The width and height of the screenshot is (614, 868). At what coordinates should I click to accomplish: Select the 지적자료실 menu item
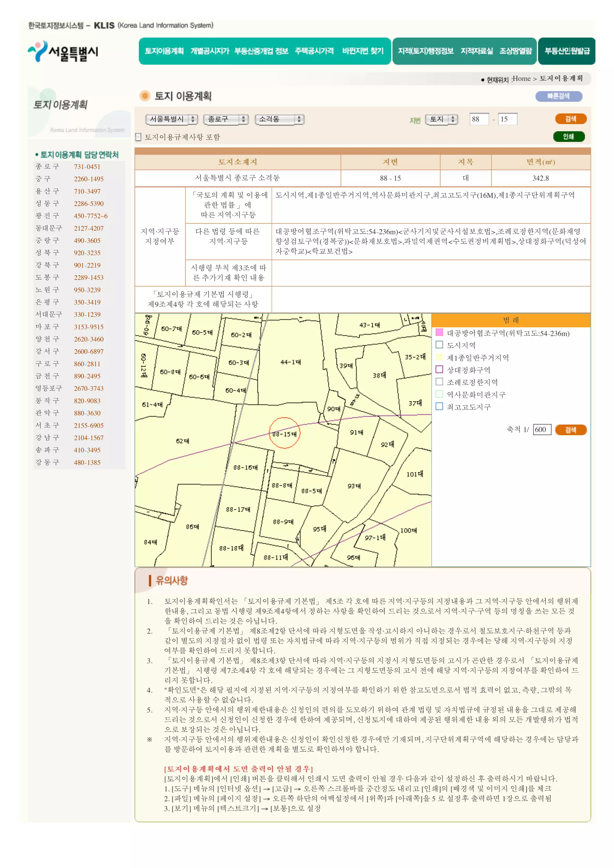pos(476,51)
